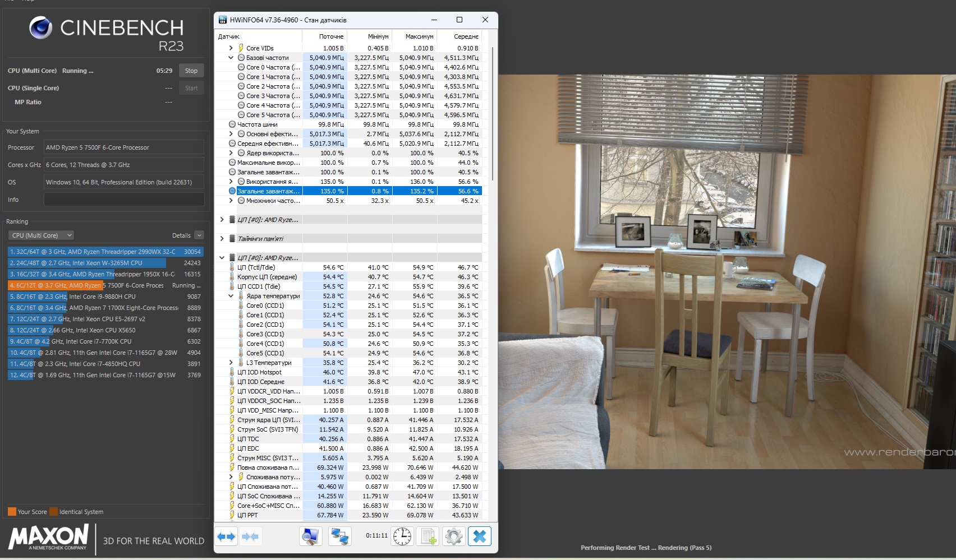The height and width of the screenshot is (560, 956).
Task: Click the thermometer icon beside ЦП IOD Hotspot
Action: click(x=232, y=372)
